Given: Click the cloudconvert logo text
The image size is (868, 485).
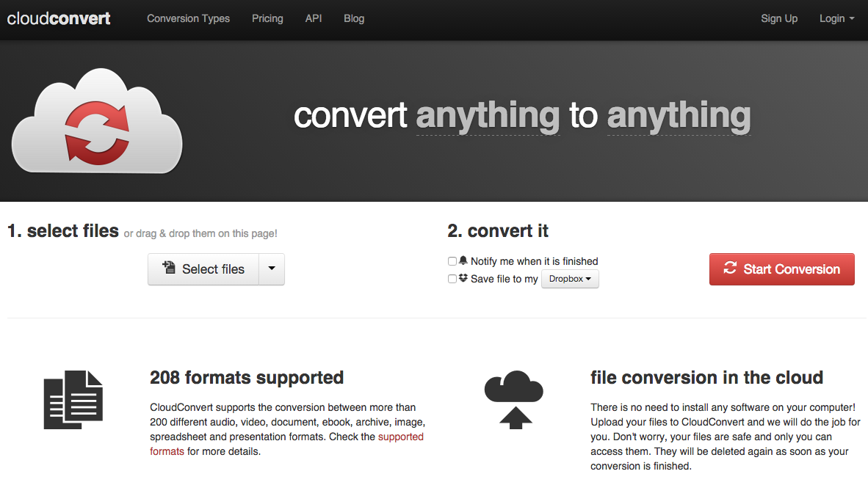Looking at the screenshot, I should tap(59, 19).
